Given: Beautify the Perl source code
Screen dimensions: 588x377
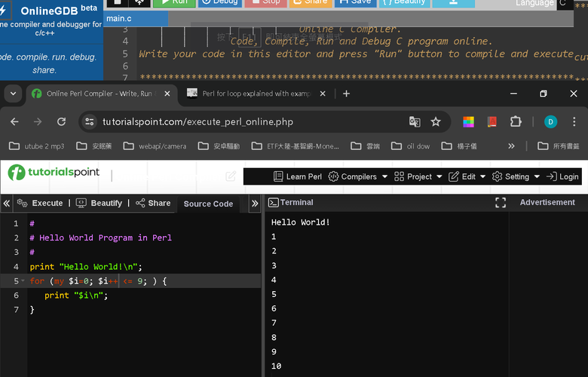Looking at the screenshot, I should 100,204.
